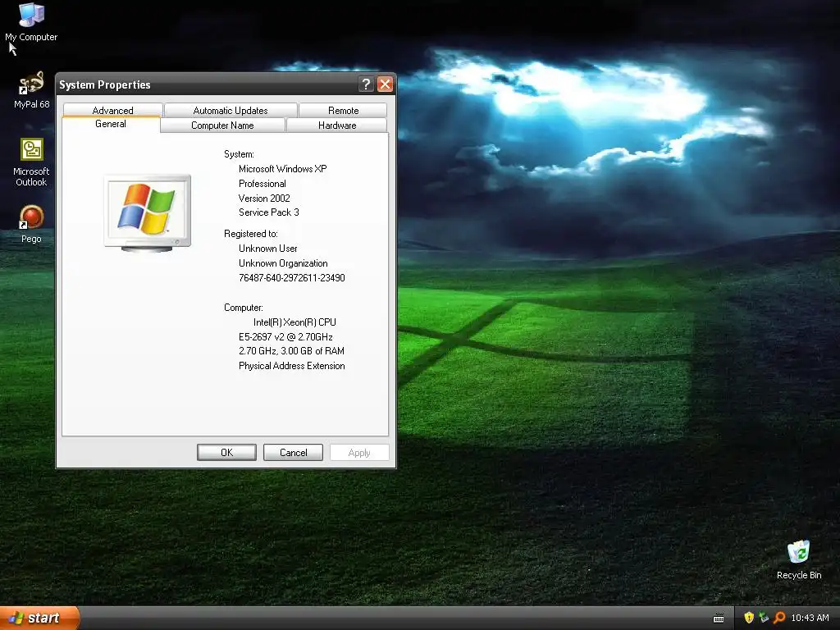Select the Pego desktop shortcut

point(31,224)
